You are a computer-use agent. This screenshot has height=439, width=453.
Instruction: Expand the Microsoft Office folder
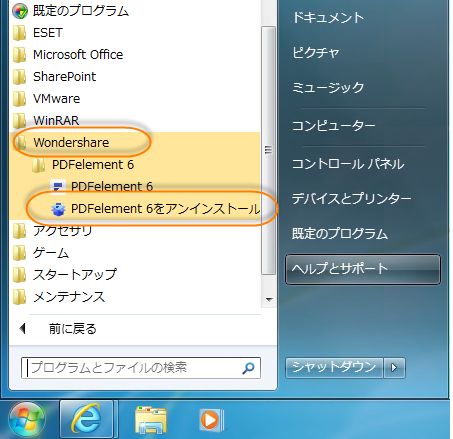[78, 55]
